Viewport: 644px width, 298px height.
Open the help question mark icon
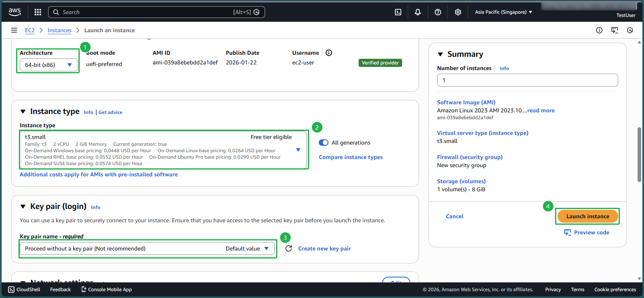tap(438, 12)
